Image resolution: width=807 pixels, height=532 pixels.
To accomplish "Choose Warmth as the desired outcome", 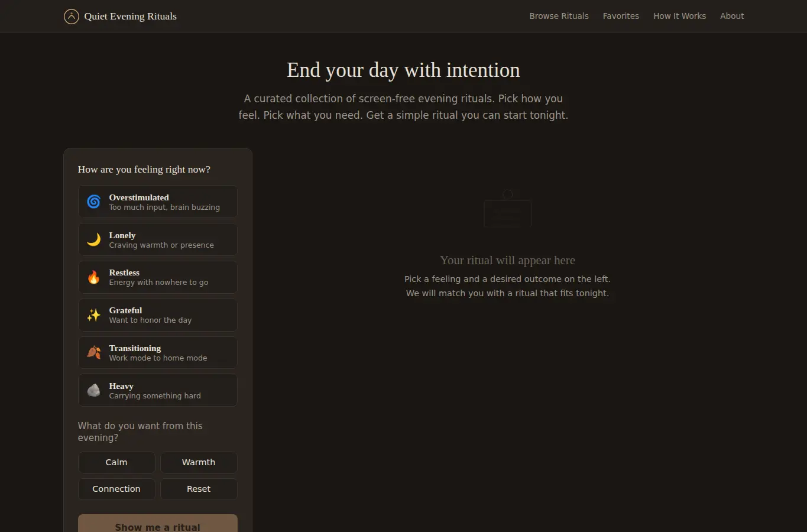I will click(199, 462).
